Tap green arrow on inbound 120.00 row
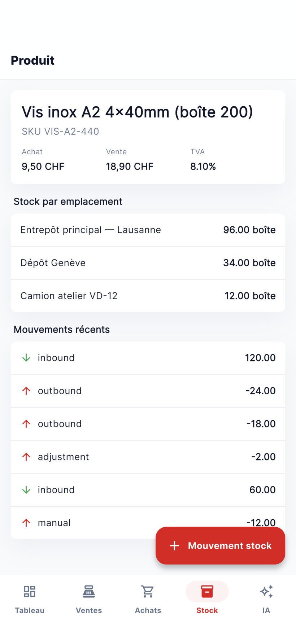This screenshot has height=644, width=296. click(x=26, y=358)
